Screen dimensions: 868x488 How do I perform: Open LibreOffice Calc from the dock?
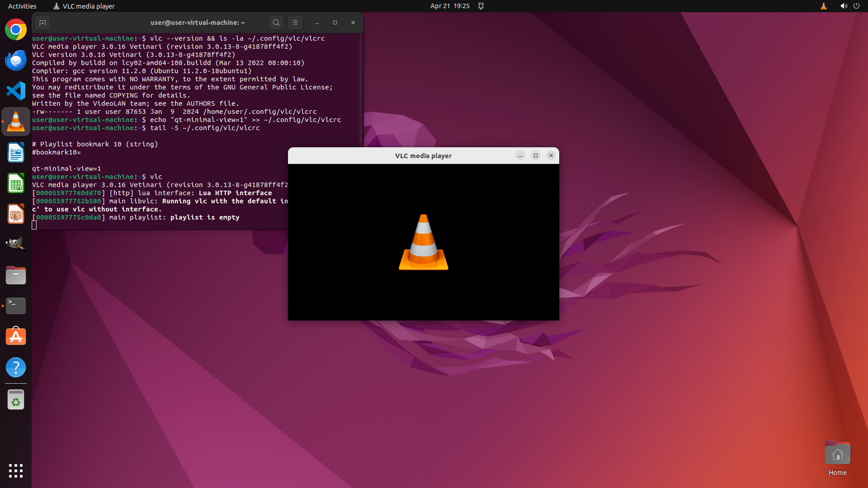[x=16, y=183]
